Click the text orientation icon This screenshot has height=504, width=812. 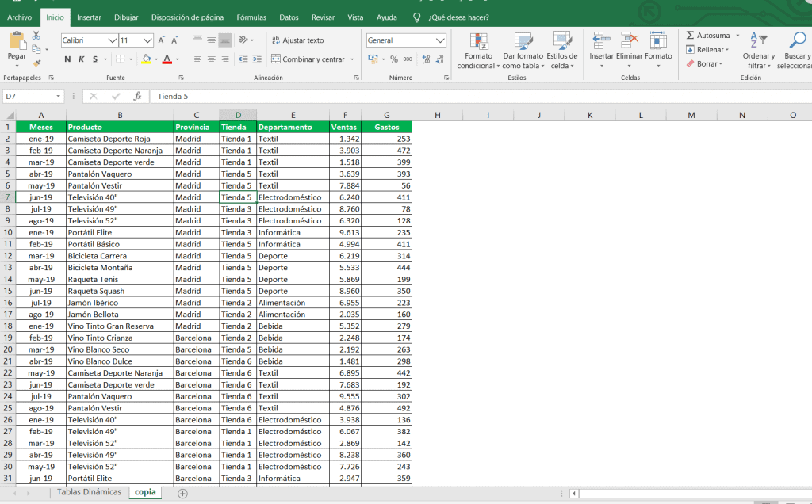[243, 40]
